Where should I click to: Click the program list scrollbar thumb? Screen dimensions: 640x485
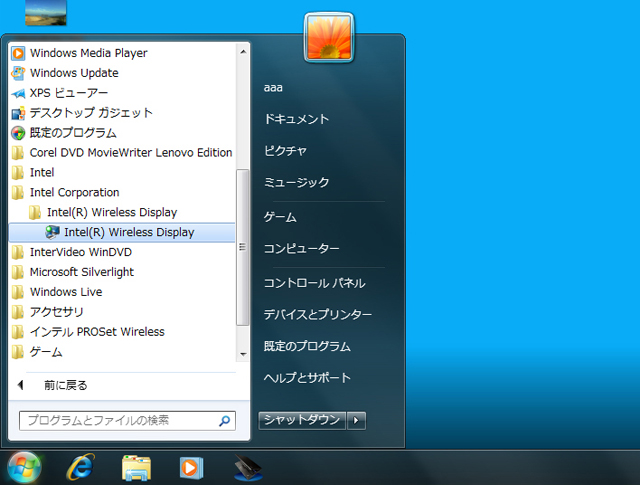pyautogui.click(x=243, y=247)
